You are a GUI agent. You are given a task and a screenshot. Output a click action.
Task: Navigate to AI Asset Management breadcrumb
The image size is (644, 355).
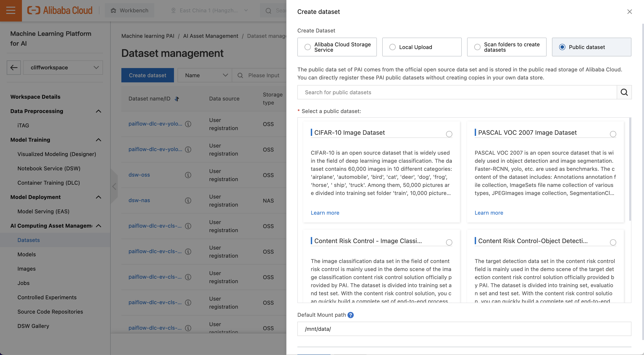[x=210, y=36]
